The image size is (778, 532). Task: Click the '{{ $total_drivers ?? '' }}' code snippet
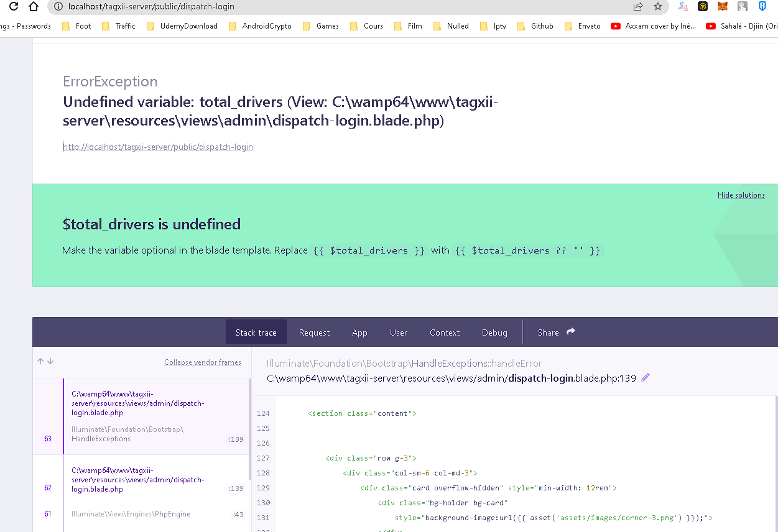coord(527,250)
